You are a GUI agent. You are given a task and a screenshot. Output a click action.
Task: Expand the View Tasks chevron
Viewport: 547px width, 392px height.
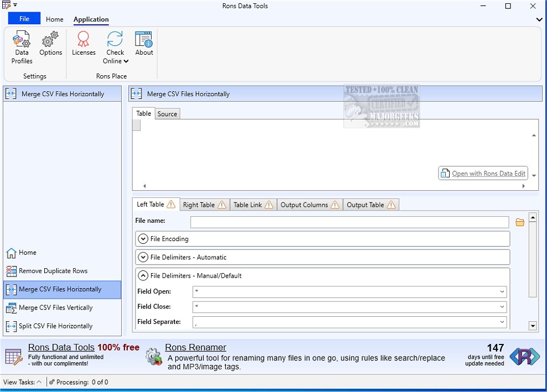(x=39, y=382)
